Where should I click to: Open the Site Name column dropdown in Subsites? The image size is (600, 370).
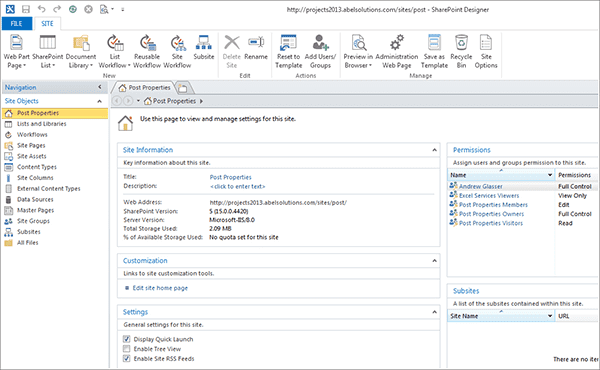(x=550, y=316)
